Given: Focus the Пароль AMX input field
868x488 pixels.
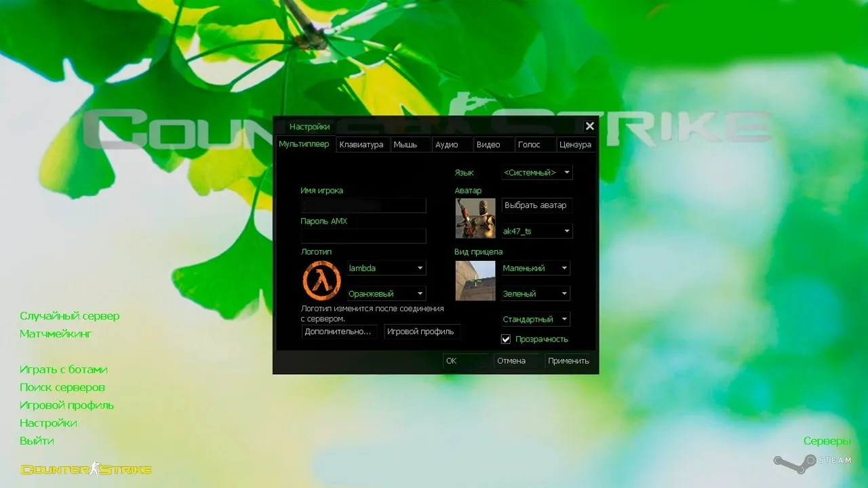Looking at the screenshot, I should tap(363, 235).
